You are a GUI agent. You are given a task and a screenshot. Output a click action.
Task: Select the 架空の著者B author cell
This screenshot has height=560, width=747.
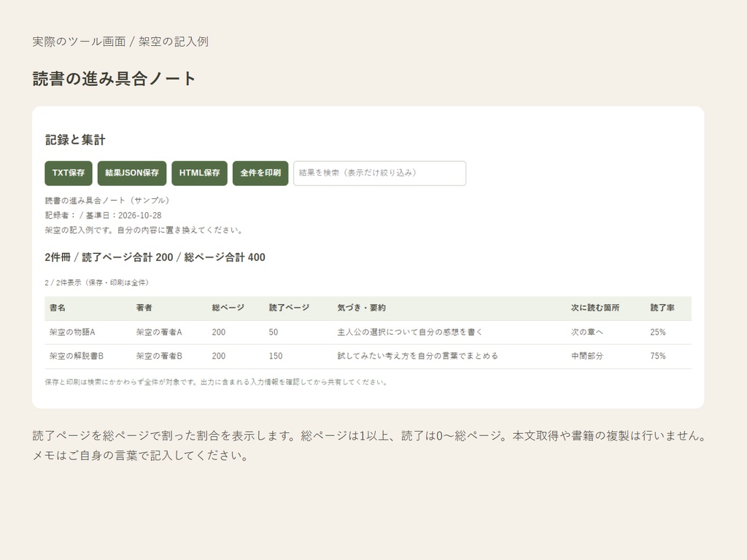coord(159,356)
